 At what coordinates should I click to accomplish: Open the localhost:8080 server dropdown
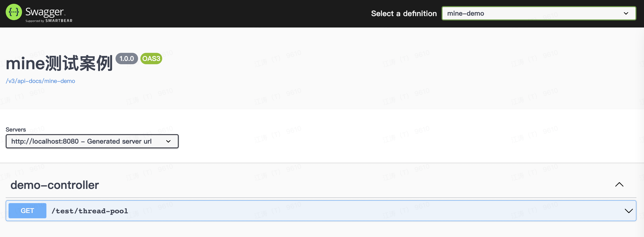(x=85, y=141)
